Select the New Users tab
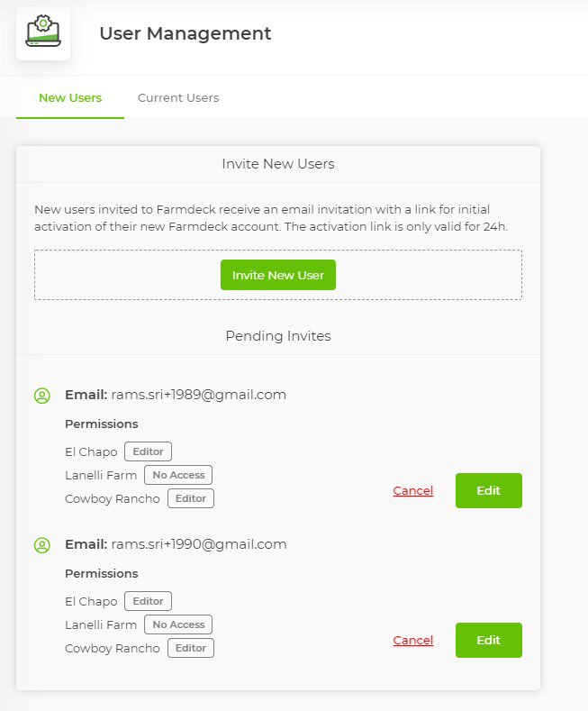 70,97
